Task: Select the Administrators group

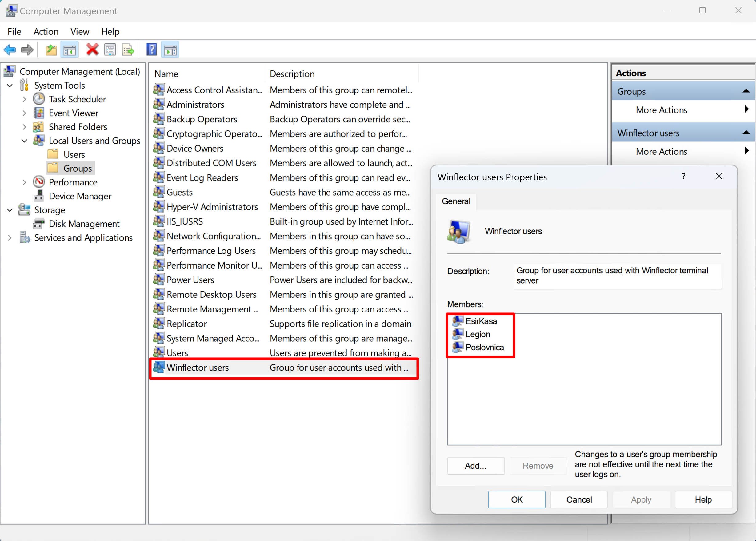Action: pyautogui.click(x=195, y=105)
